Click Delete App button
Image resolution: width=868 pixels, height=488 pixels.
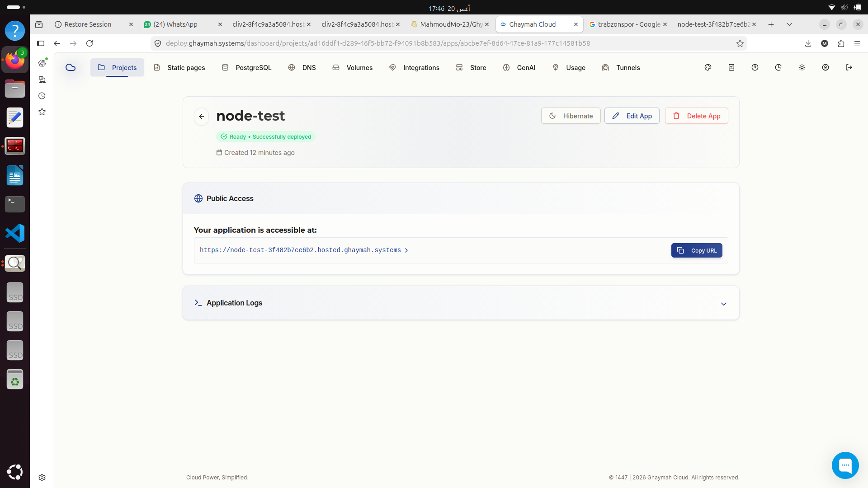697,116
